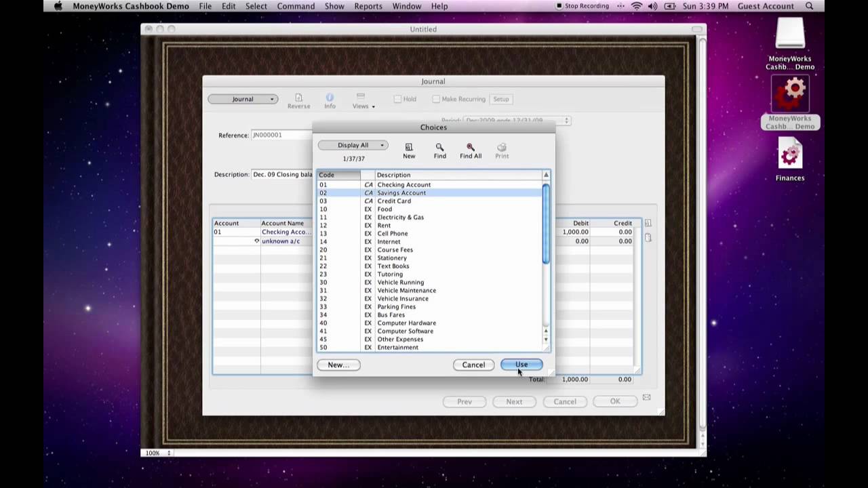Open Spotlight search icon
The height and width of the screenshot is (488, 868).
click(810, 6)
